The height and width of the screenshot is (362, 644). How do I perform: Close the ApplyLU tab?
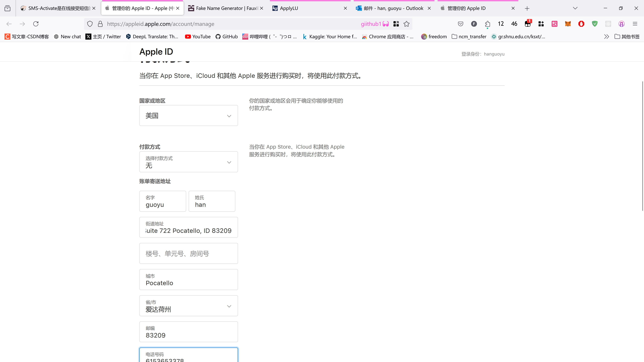point(345,8)
